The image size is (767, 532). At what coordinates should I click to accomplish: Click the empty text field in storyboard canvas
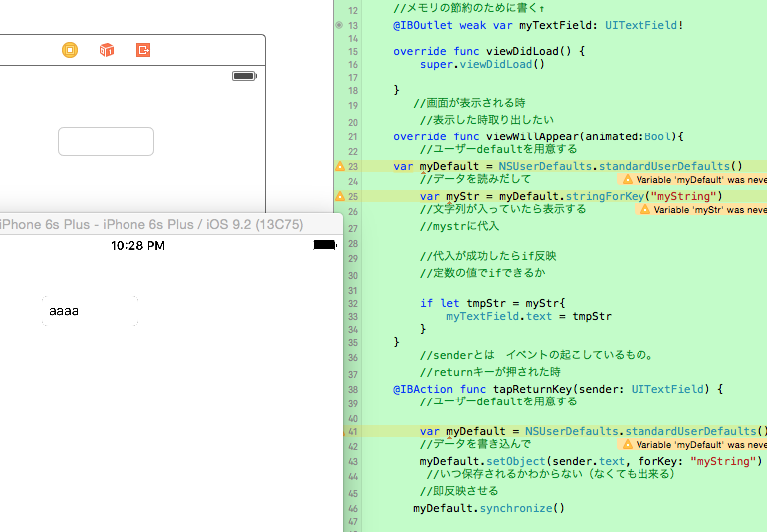(x=107, y=141)
